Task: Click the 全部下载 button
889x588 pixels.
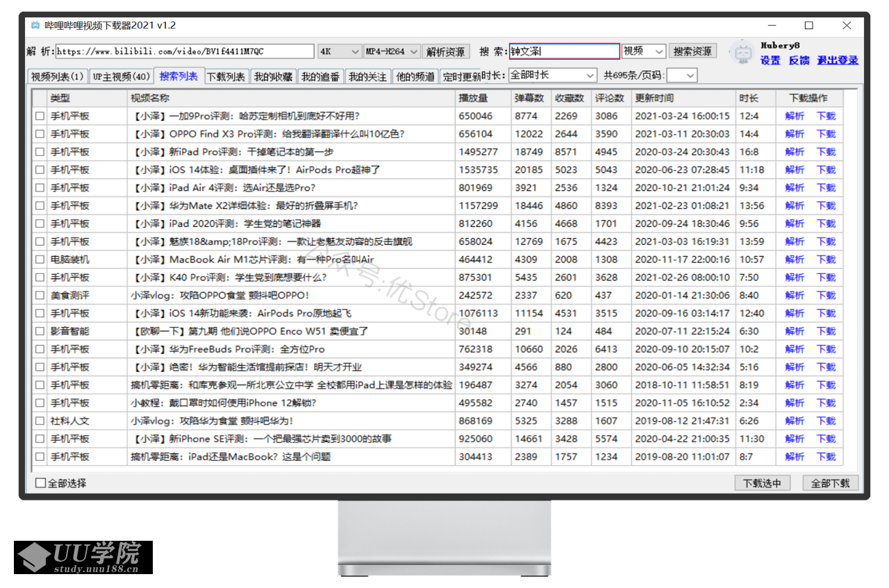Action: 831,483
